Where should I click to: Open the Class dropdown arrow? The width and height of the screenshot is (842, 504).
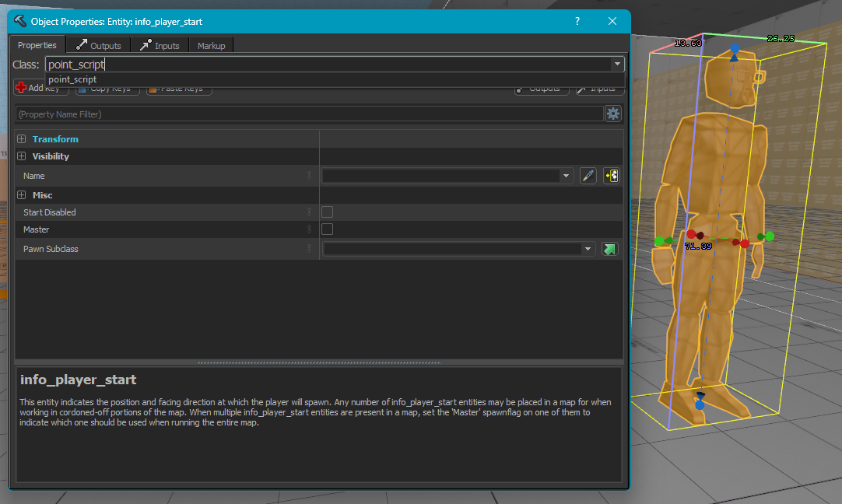[x=617, y=65]
